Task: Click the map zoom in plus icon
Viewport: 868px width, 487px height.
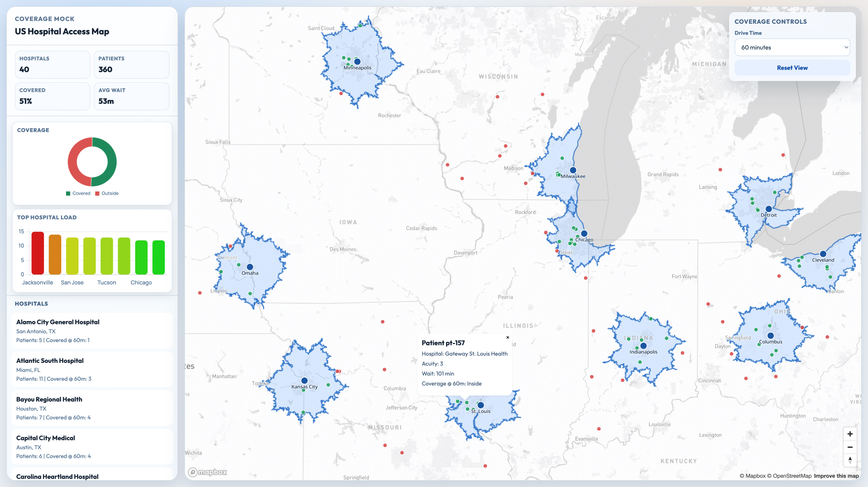Action: click(x=850, y=434)
